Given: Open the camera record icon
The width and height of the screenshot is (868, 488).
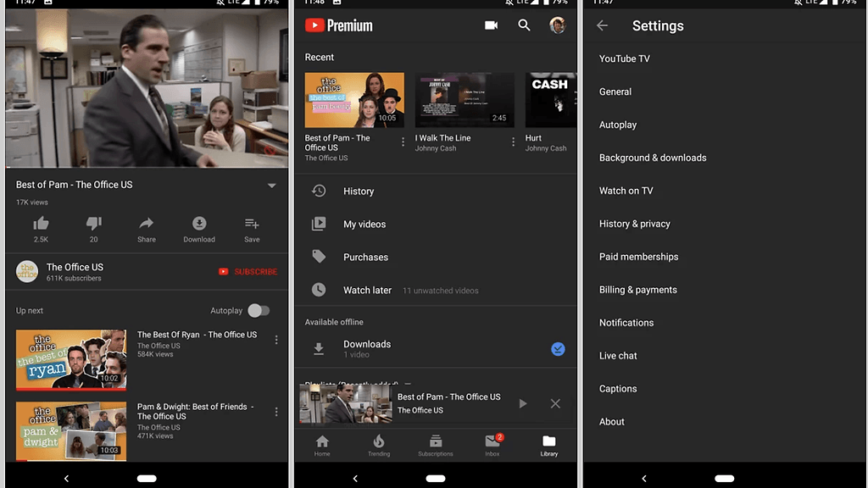Looking at the screenshot, I should point(491,25).
